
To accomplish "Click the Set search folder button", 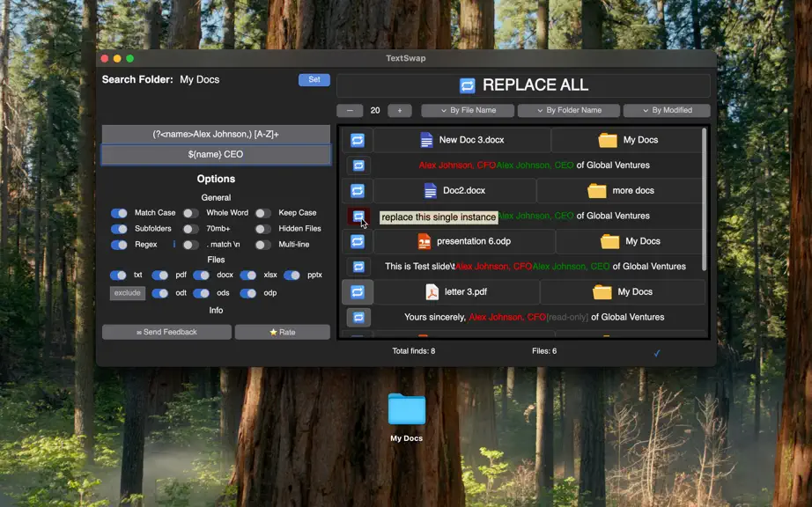I will click(x=314, y=80).
